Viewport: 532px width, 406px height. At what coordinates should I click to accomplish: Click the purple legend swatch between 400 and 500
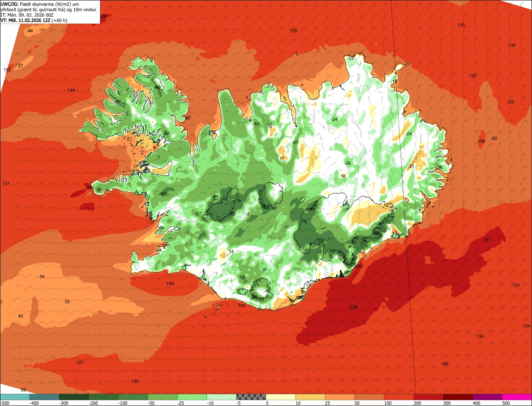click(x=487, y=397)
